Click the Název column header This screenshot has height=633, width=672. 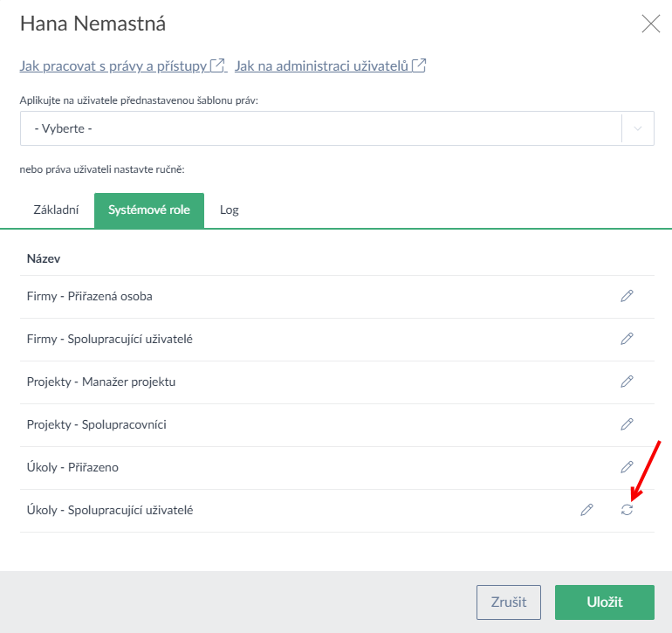click(44, 259)
